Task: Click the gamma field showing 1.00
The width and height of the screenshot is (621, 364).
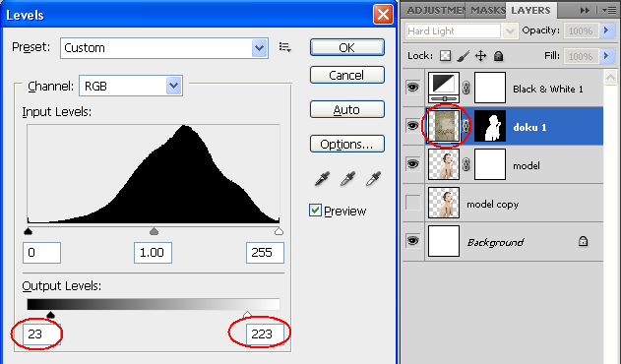Action: pos(153,253)
